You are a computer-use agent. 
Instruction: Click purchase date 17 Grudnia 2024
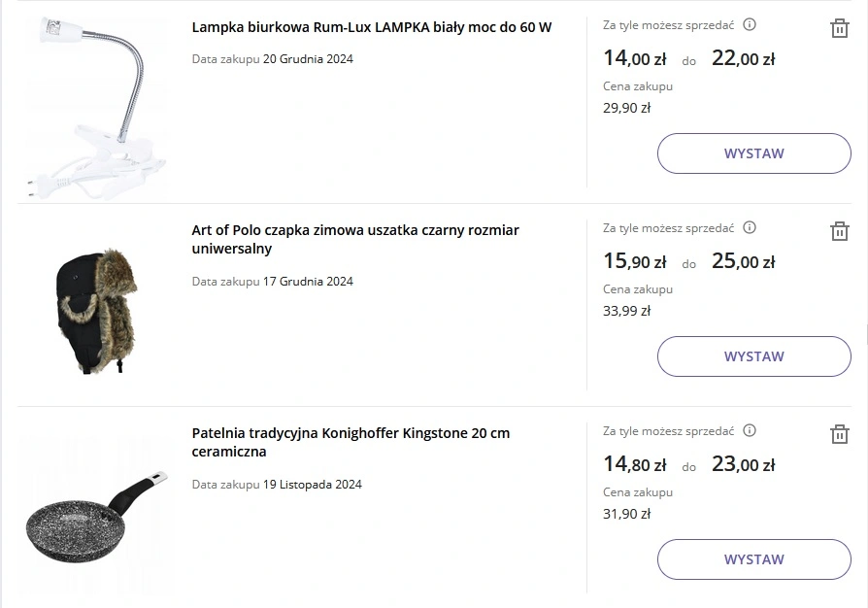[308, 282]
